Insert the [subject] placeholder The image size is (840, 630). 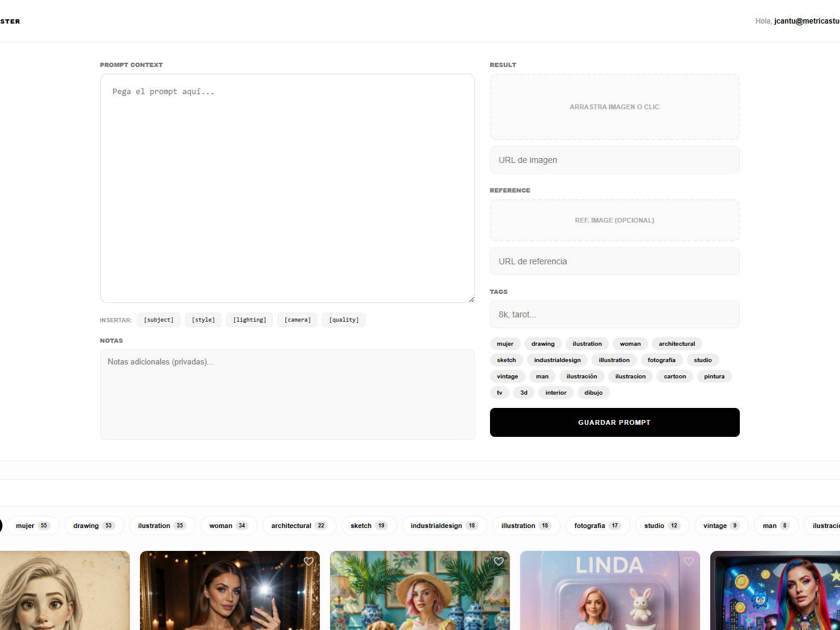(x=159, y=320)
